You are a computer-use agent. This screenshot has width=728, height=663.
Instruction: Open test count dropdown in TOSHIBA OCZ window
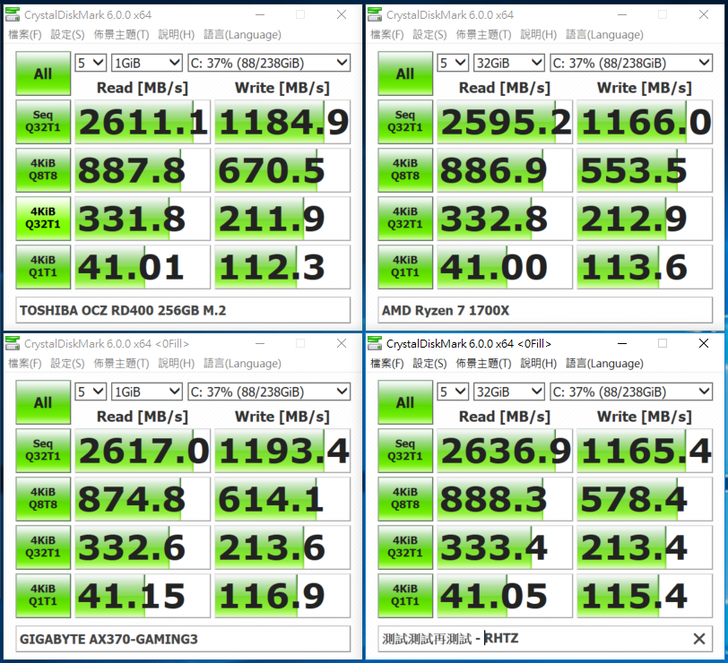point(91,63)
